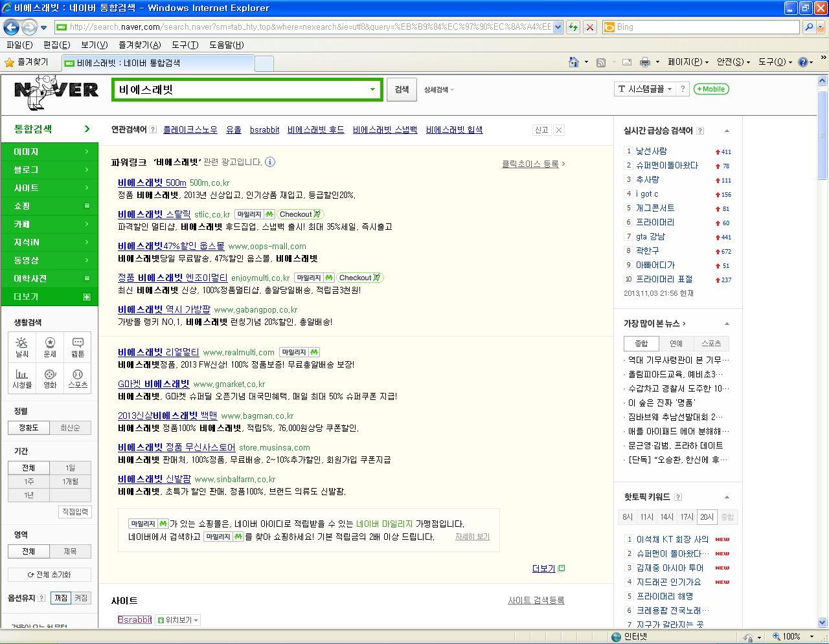Click the +Mobile button
The height and width of the screenshot is (644, 829).
711,89
